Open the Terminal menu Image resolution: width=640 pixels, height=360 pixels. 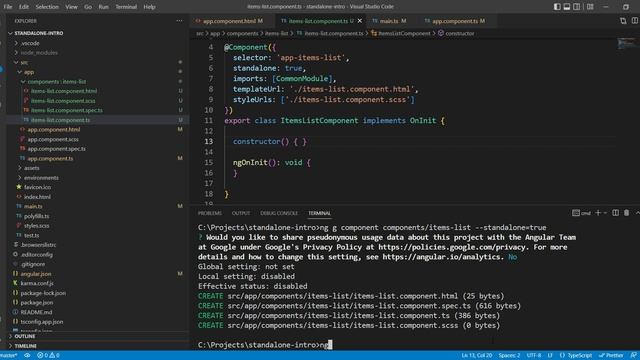(126, 7)
